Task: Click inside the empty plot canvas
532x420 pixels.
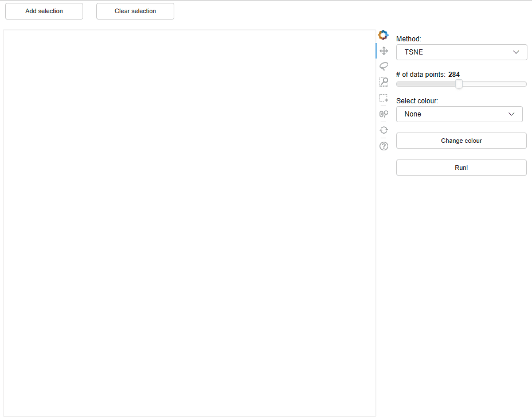Action: point(189,224)
